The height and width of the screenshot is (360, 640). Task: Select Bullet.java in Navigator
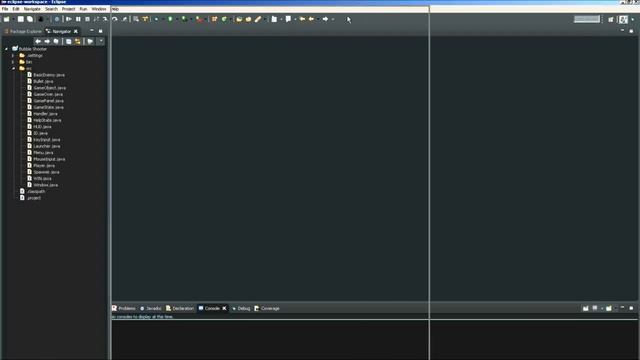[x=40, y=81]
